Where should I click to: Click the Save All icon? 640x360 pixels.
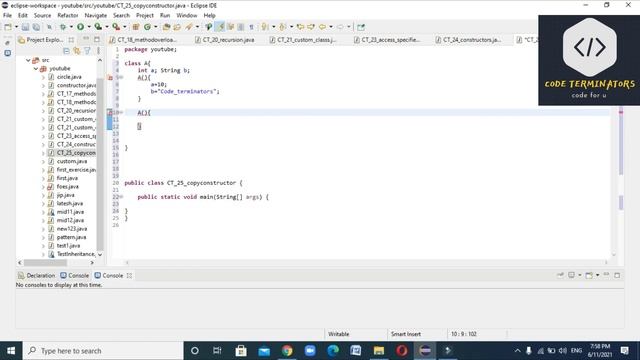[36, 27]
